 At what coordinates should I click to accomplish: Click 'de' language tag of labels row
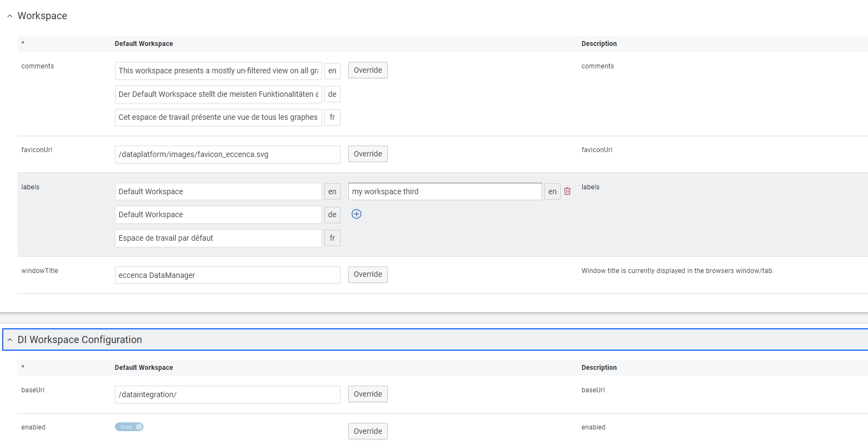tap(332, 214)
